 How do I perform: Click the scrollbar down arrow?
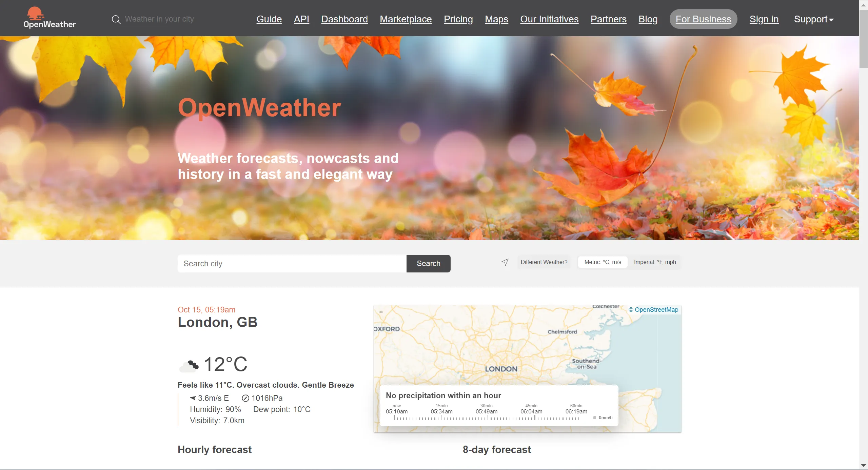[863, 466]
